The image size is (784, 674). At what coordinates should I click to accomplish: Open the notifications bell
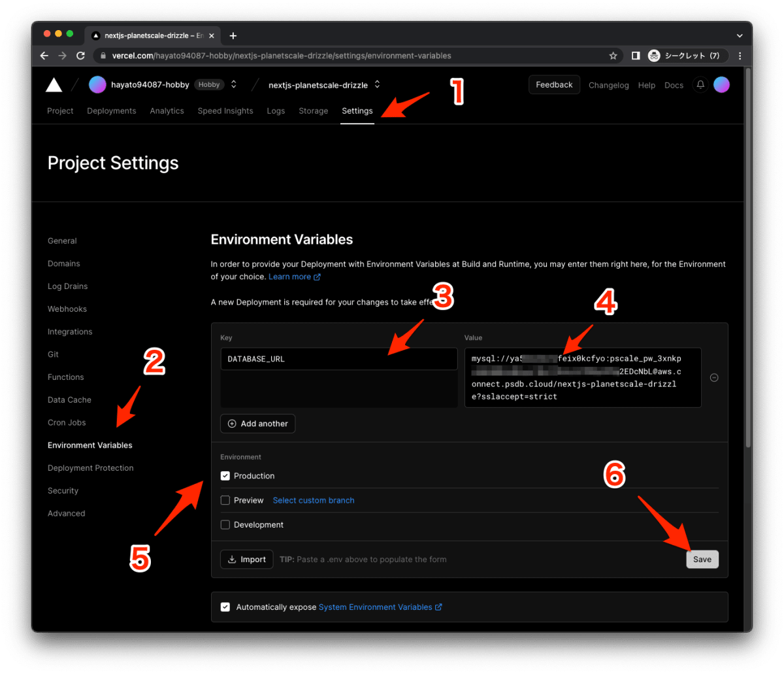point(700,85)
